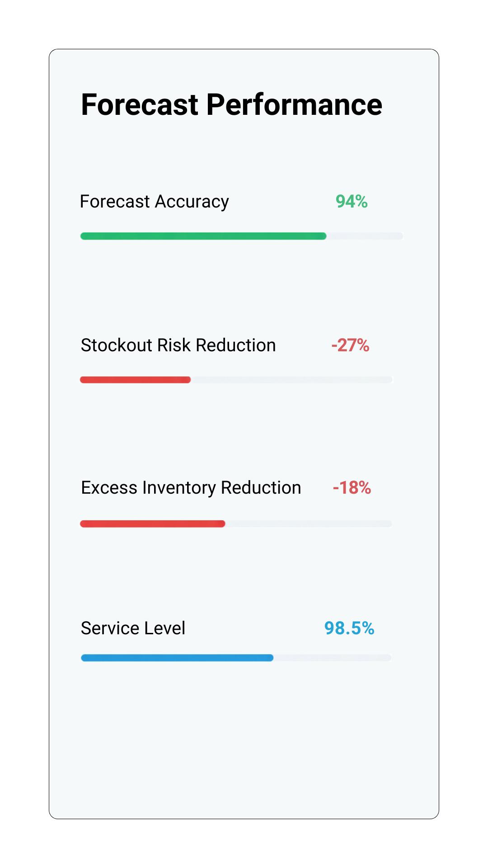Click the red -18% value
488x868 pixels.
pos(352,488)
